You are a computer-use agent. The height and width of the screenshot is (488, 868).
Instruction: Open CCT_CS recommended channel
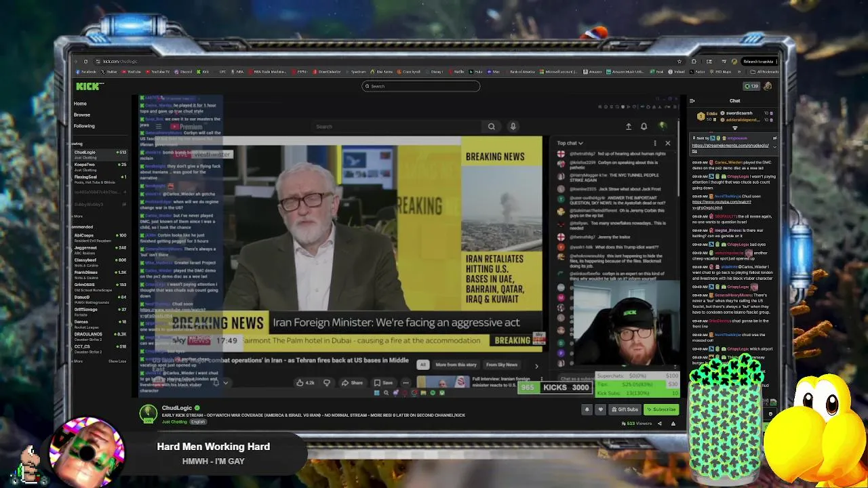pyautogui.click(x=100, y=348)
